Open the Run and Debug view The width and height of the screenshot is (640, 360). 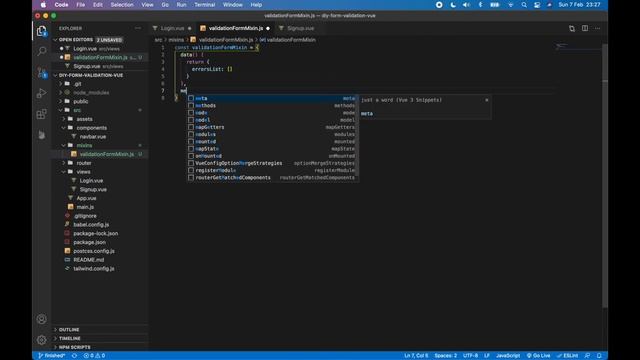41,93
